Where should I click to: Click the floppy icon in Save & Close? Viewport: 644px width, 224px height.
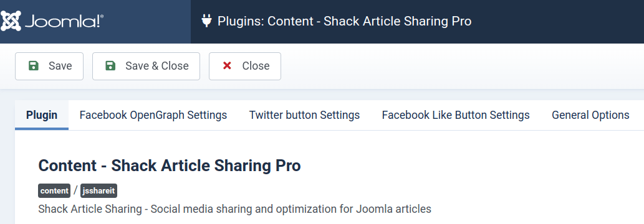tap(110, 66)
